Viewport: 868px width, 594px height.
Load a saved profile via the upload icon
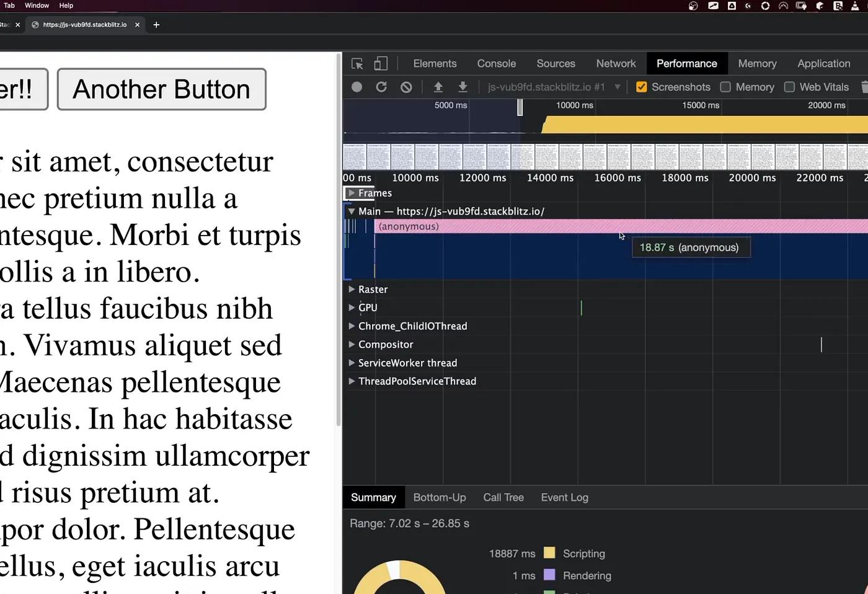coord(438,87)
